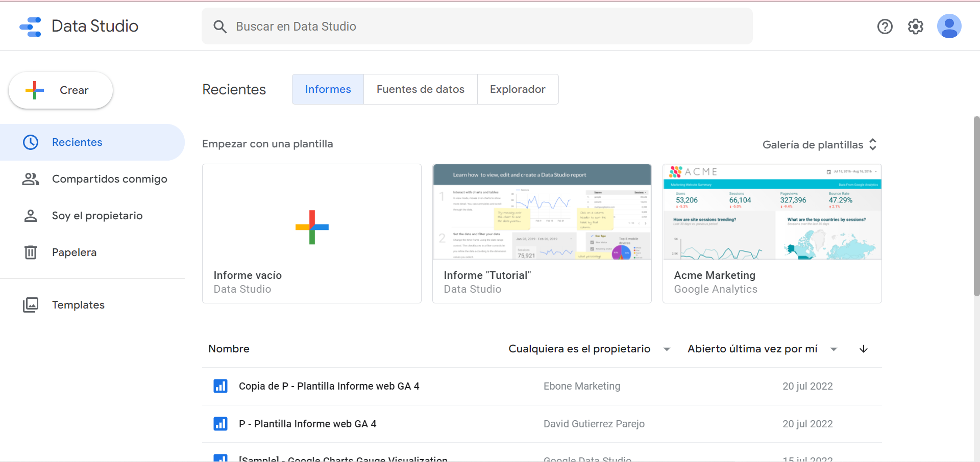Click the Papelera trash icon
The image size is (980, 462).
(31, 252)
